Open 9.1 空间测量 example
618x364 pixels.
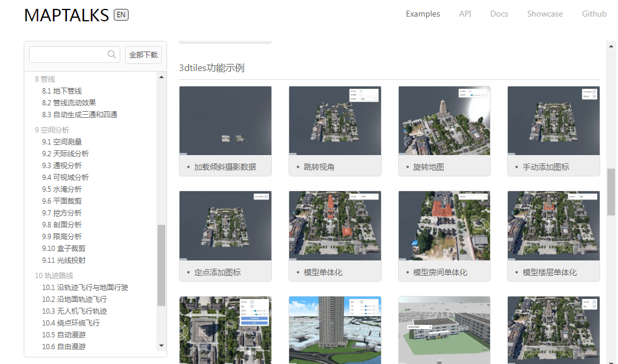(62, 141)
